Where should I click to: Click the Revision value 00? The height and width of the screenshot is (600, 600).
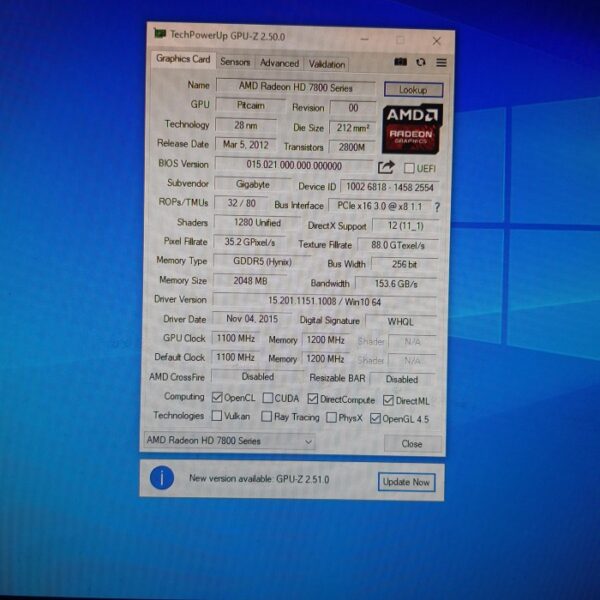tap(353, 108)
